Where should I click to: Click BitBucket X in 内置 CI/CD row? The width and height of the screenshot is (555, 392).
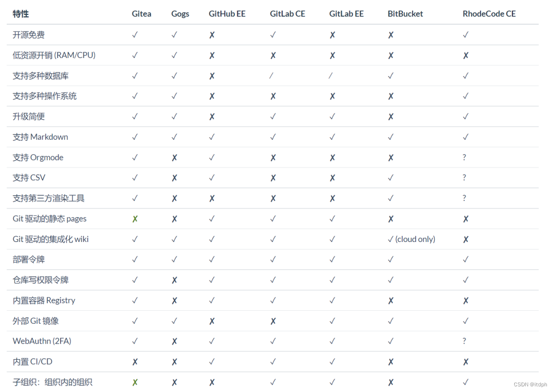pyautogui.click(x=391, y=362)
